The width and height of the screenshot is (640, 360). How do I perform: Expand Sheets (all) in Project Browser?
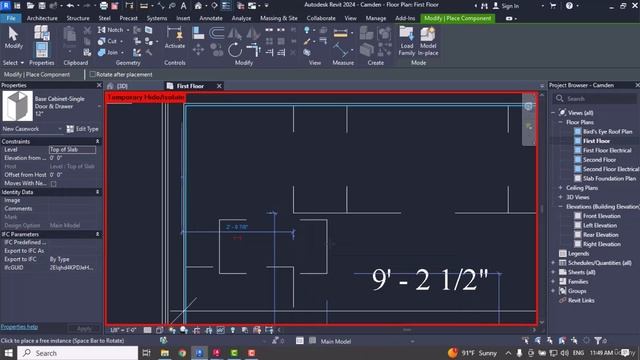point(553,272)
